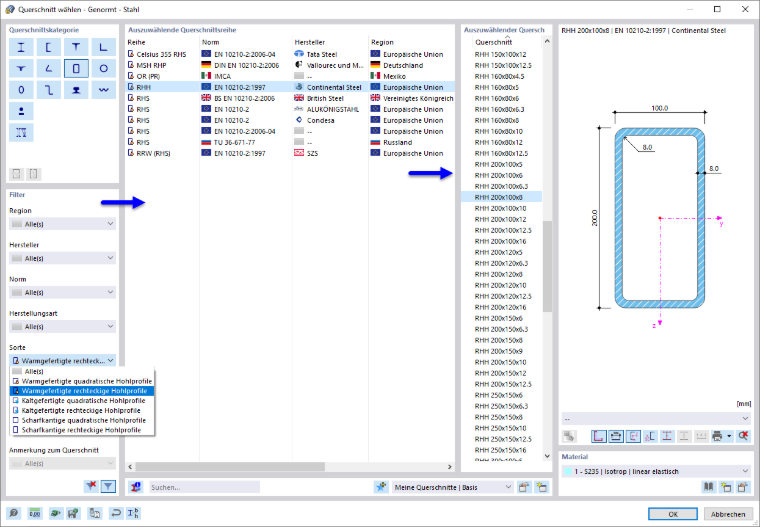Choose Warmgefertigte quadratische Hohlprofile option
The height and width of the screenshot is (527, 760).
[82, 381]
